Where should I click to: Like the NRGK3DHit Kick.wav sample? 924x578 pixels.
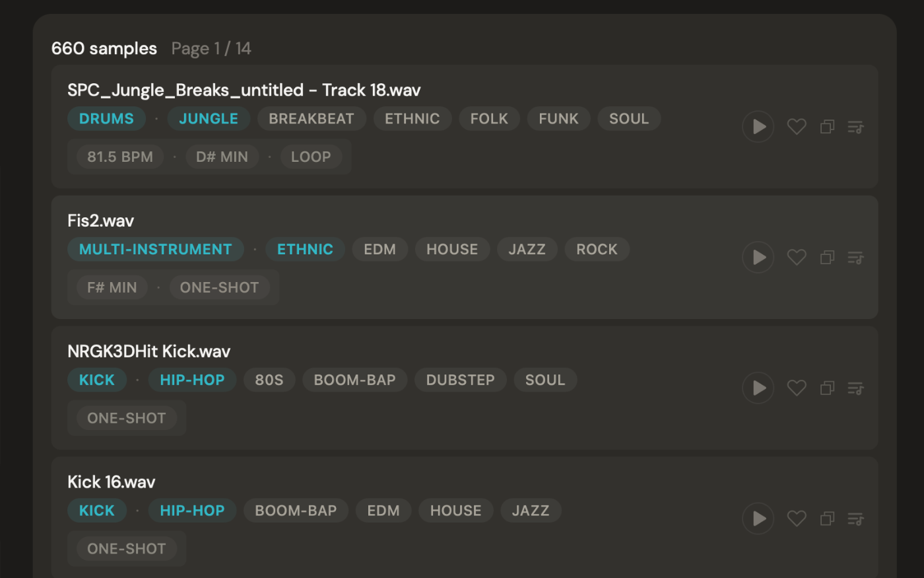point(797,388)
